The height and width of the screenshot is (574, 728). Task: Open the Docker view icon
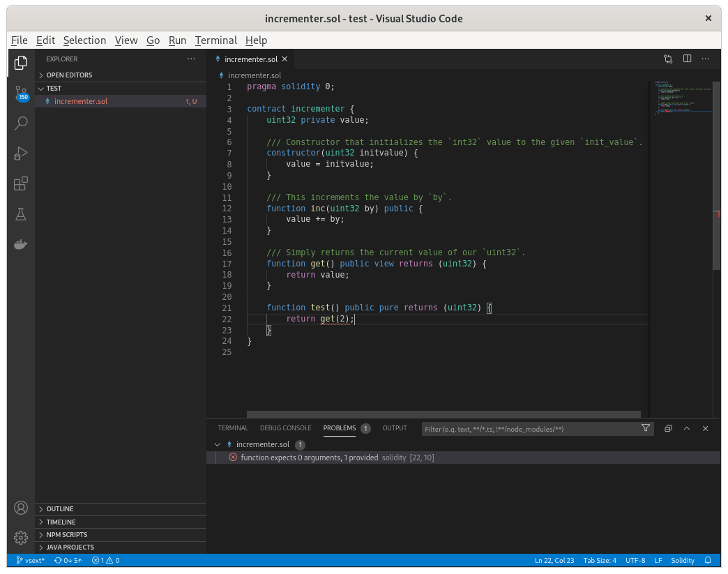click(20, 244)
